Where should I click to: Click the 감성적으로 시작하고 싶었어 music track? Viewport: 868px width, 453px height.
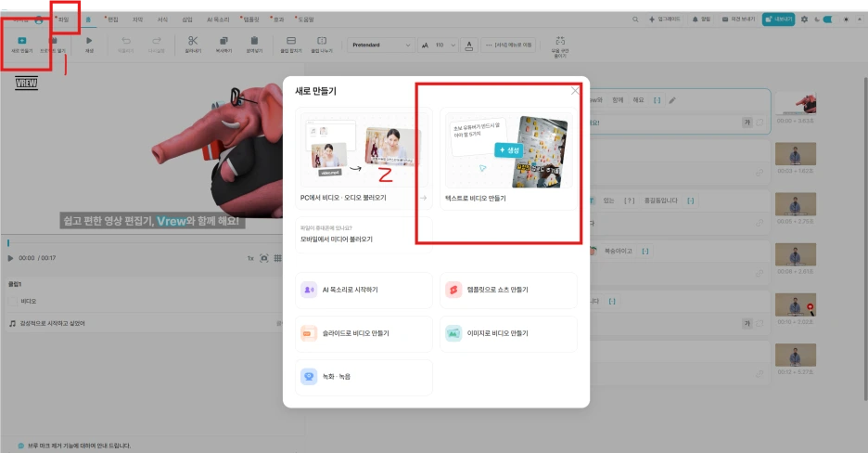[x=53, y=323]
